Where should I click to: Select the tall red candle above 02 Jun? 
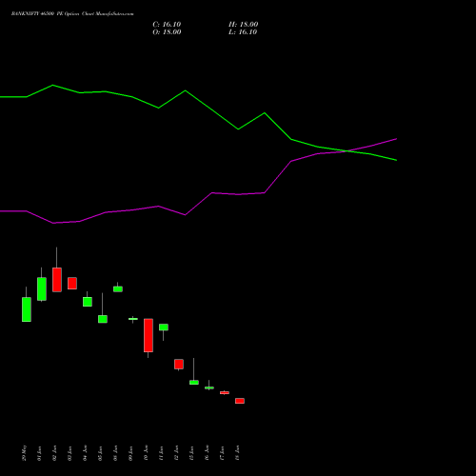tap(57, 280)
